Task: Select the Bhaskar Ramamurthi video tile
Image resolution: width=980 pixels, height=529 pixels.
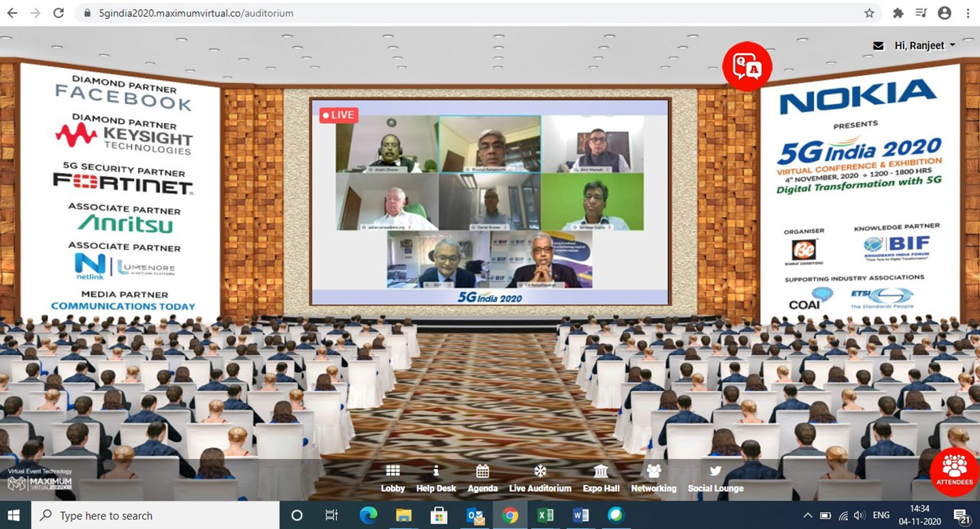Action: (x=490, y=143)
